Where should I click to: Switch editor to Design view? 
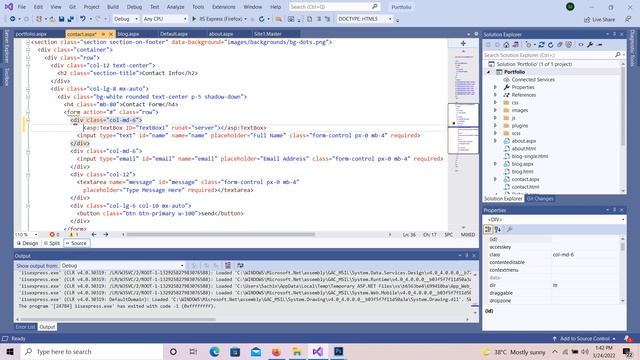(27, 243)
